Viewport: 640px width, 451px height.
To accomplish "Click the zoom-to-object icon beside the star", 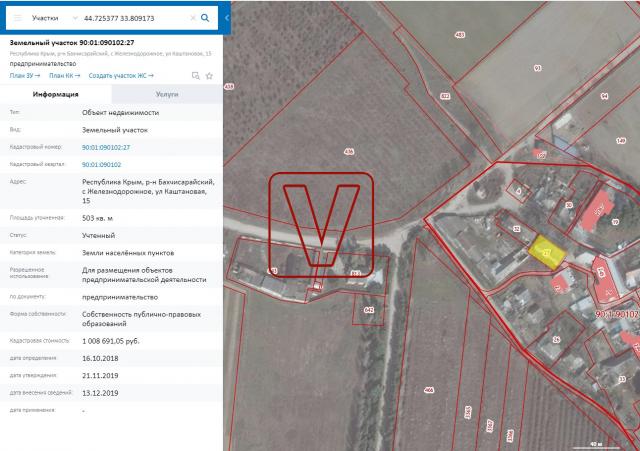I will [196, 76].
